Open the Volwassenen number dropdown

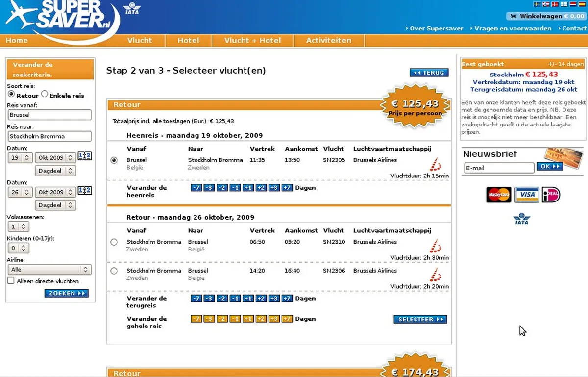[x=18, y=226]
